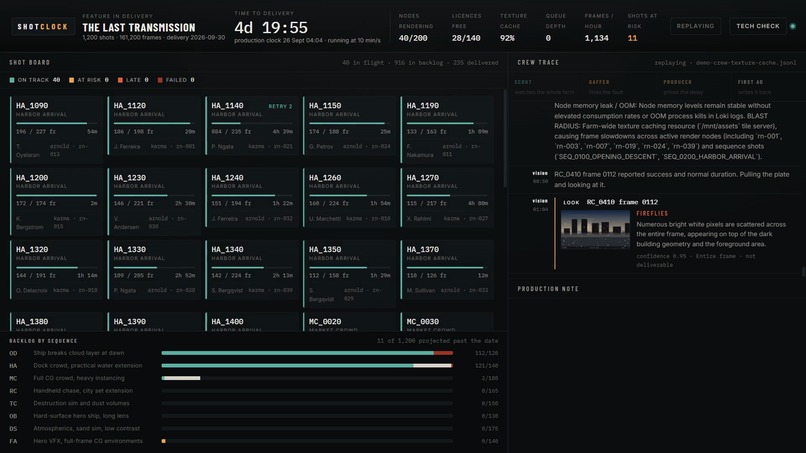Click the LOOK RC_0410 frame 0112 header
The width and height of the screenshot is (806, 453).
(x=611, y=203)
